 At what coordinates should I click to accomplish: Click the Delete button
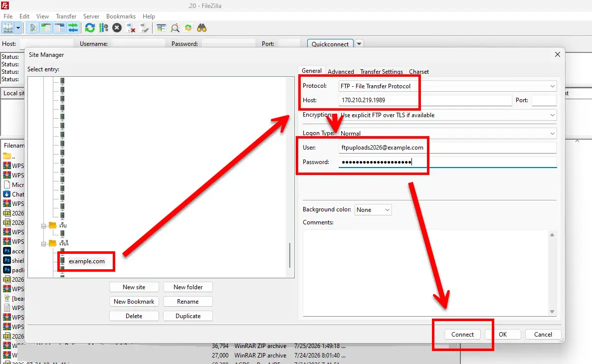pyautogui.click(x=134, y=316)
